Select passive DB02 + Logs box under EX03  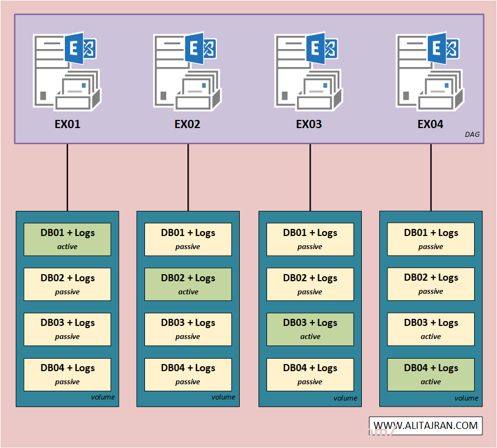tap(310, 284)
